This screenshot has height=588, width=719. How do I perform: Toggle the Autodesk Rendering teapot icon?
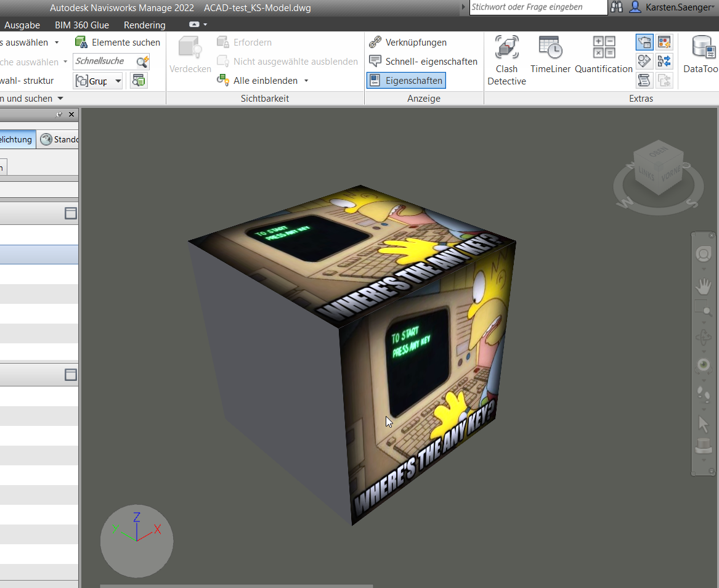(x=644, y=43)
